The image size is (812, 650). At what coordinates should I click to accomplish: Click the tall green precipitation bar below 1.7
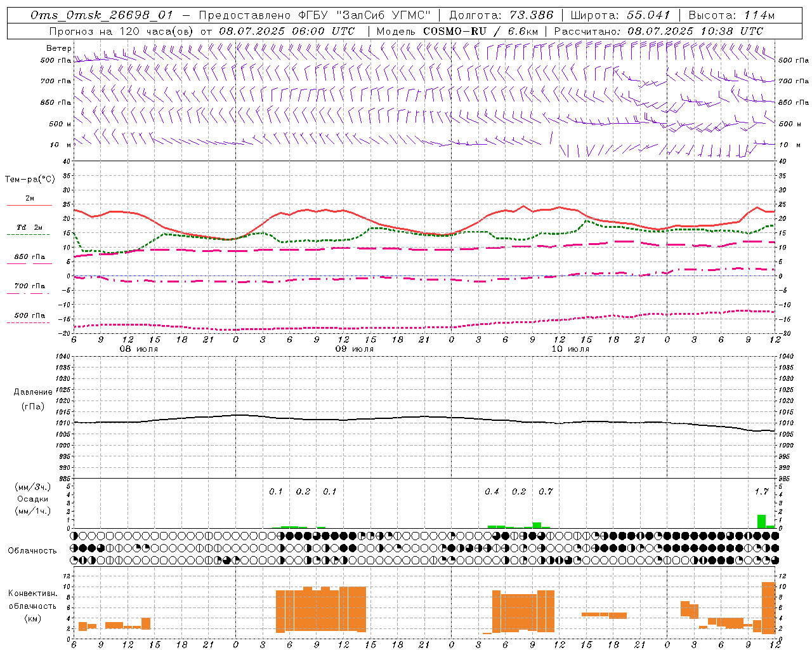[761, 521]
